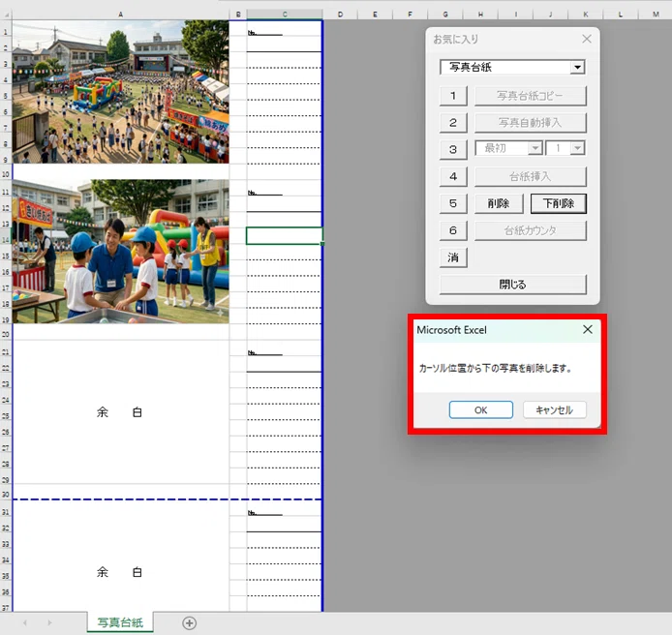Close the Microsoft Excel message box
The image size is (672, 635).
(588, 329)
